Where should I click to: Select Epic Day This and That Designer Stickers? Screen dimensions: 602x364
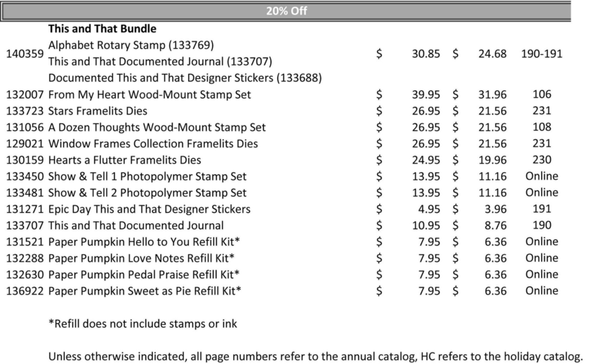(149, 209)
